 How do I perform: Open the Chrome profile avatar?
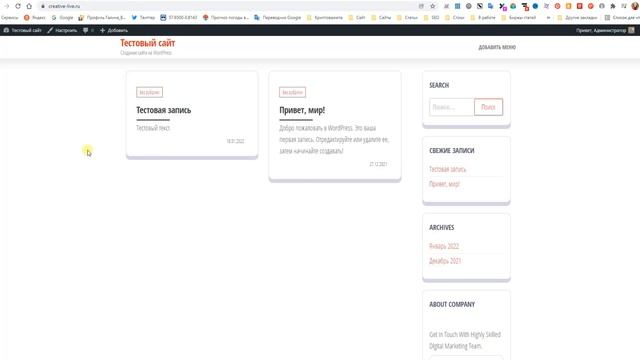coord(635,6)
